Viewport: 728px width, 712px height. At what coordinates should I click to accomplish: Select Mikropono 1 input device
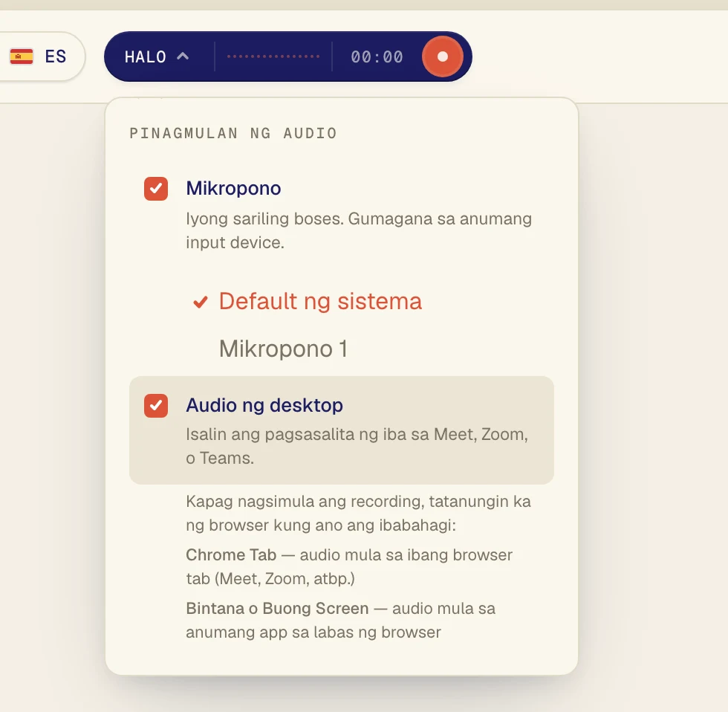[x=283, y=349]
